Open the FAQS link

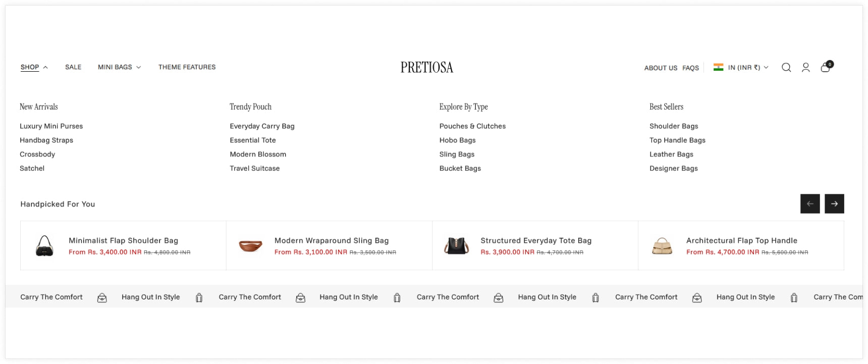[690, 68]
